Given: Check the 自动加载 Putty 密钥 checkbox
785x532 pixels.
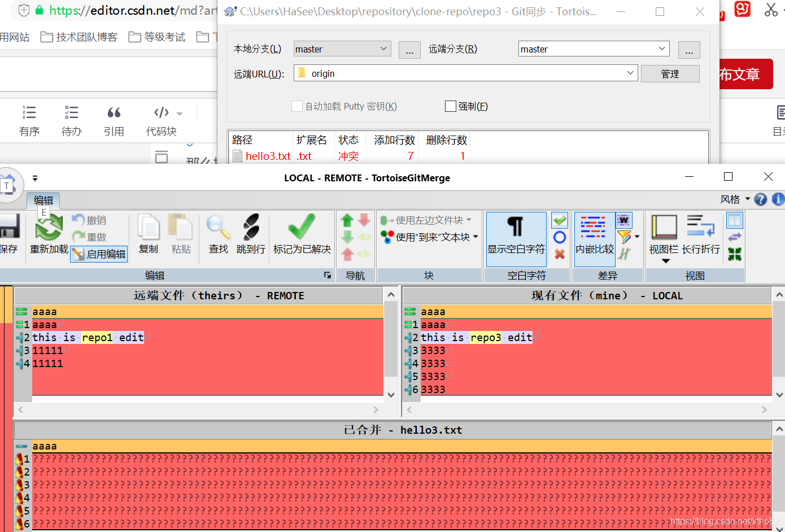Looking at the screenshot, I should (x=296, y=106).
